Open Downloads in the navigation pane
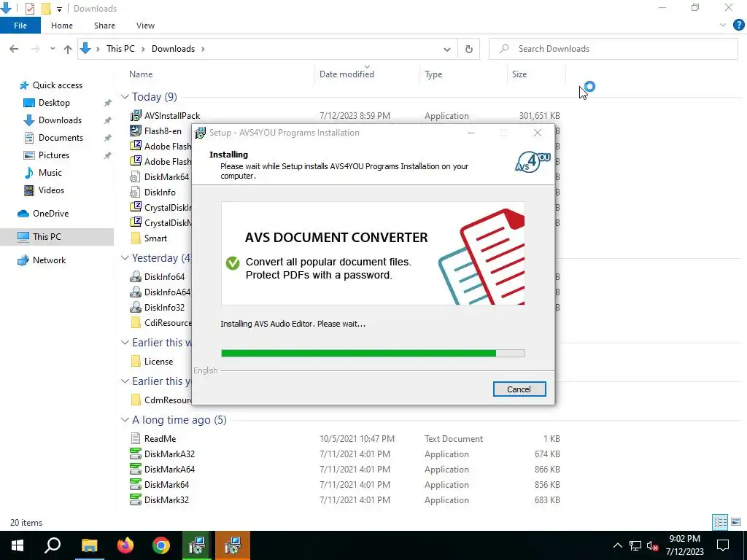 tap(60, 120)
